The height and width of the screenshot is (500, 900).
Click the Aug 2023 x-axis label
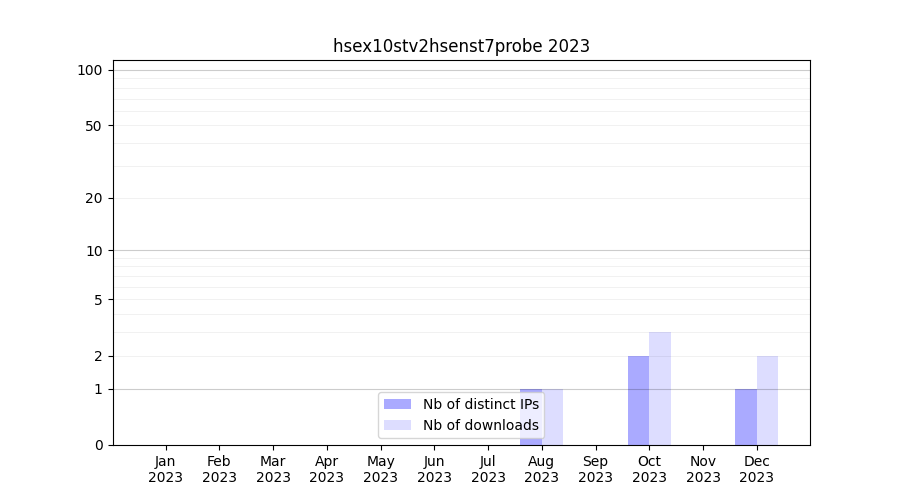coord(541,469)
